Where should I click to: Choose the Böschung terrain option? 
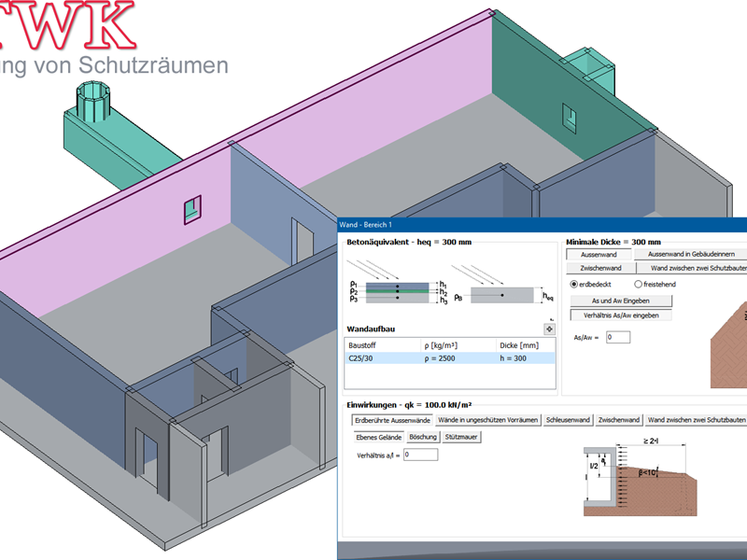tap(422, 437)
